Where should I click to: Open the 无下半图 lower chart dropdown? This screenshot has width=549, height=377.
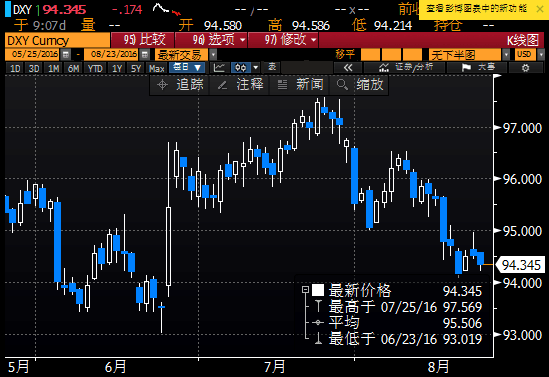coord(506,55)
